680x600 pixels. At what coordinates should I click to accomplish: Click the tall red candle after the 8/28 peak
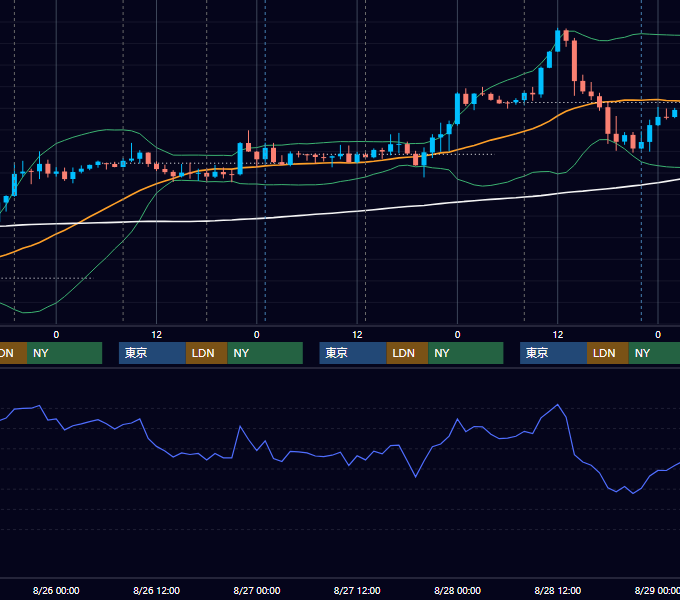click(x=575, y=61)
